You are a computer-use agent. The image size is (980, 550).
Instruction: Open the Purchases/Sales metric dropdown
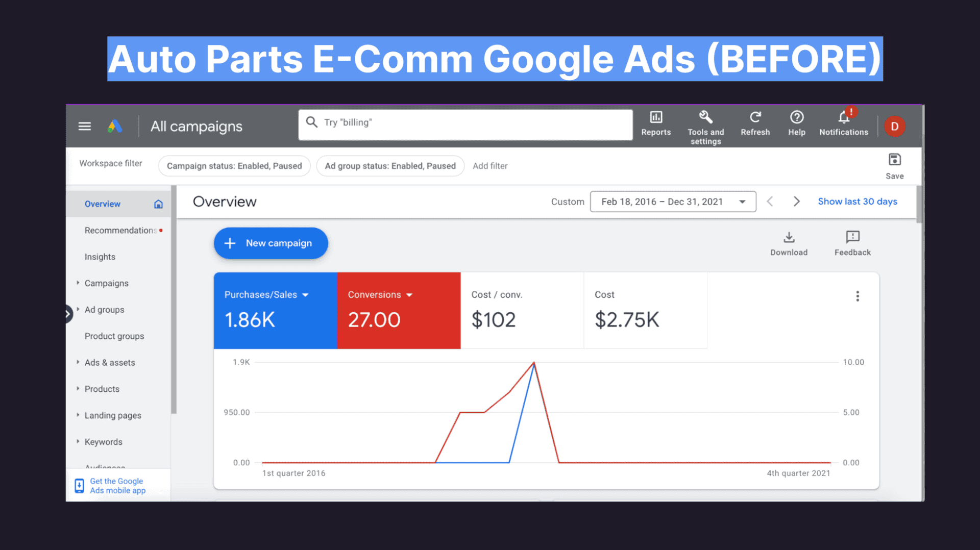tap(305, 295)
